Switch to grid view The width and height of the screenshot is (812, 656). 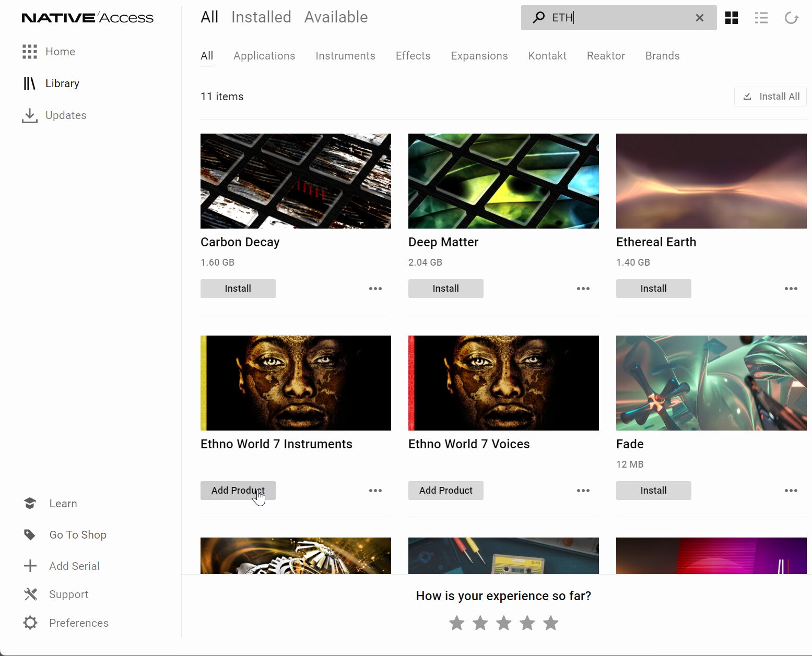pos(732,18)
